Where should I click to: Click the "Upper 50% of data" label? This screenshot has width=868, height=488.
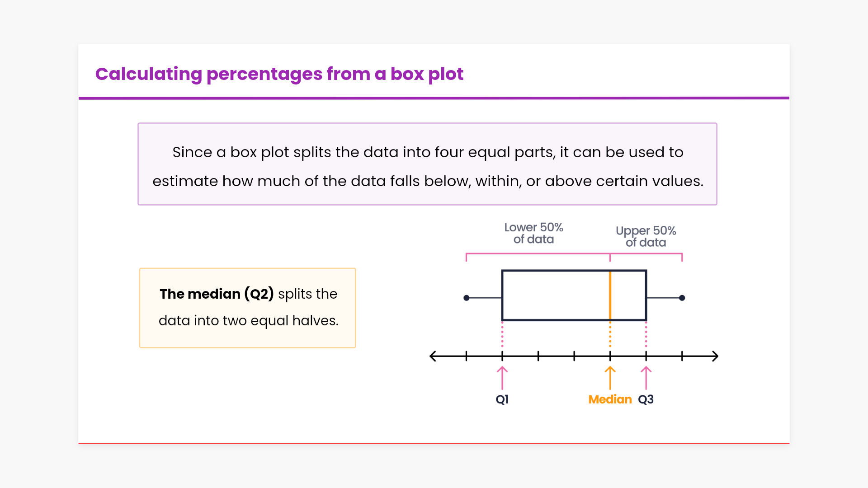click(x=646, y=236)
